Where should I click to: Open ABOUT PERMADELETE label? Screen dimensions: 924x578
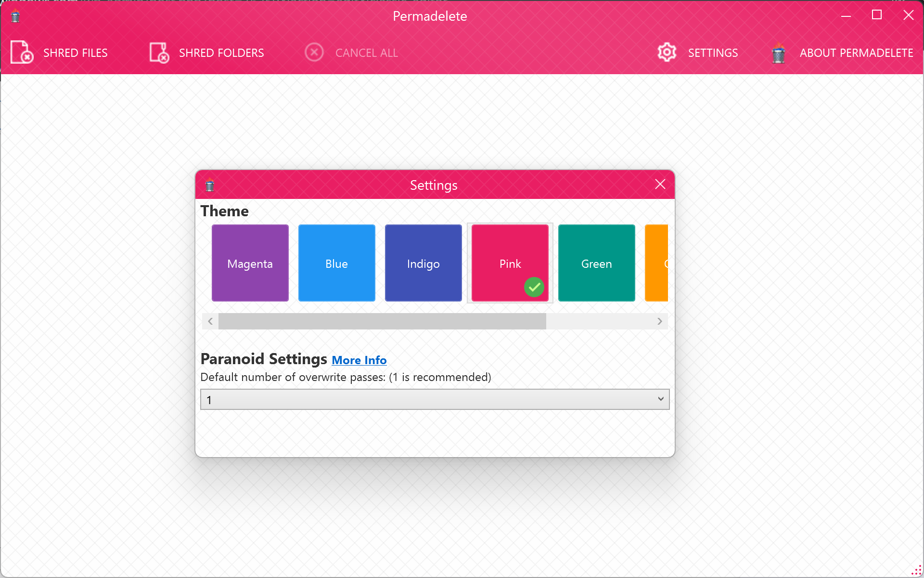pos(856,53)
